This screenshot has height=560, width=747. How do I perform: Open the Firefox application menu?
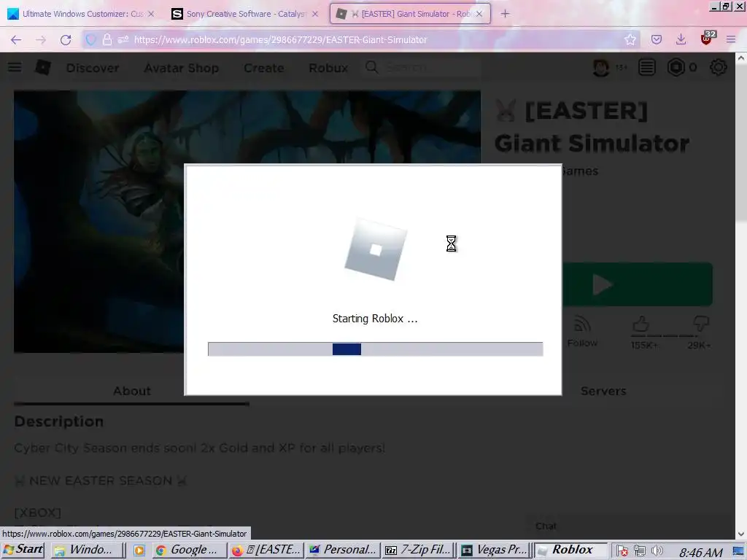(x=731, y=40)
